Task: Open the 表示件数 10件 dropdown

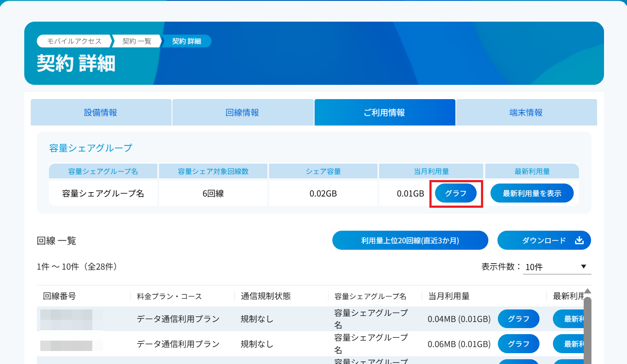Action: click(557, 267)
